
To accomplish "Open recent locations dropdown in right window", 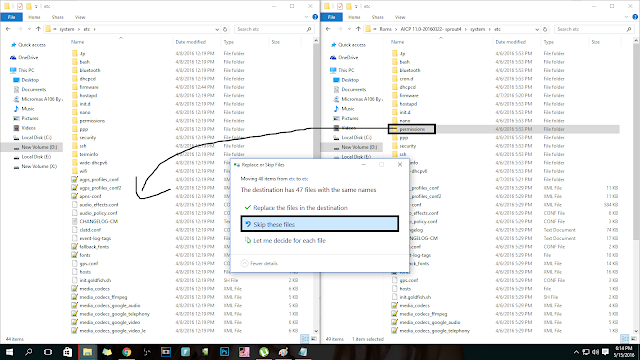I will (349, 29).
